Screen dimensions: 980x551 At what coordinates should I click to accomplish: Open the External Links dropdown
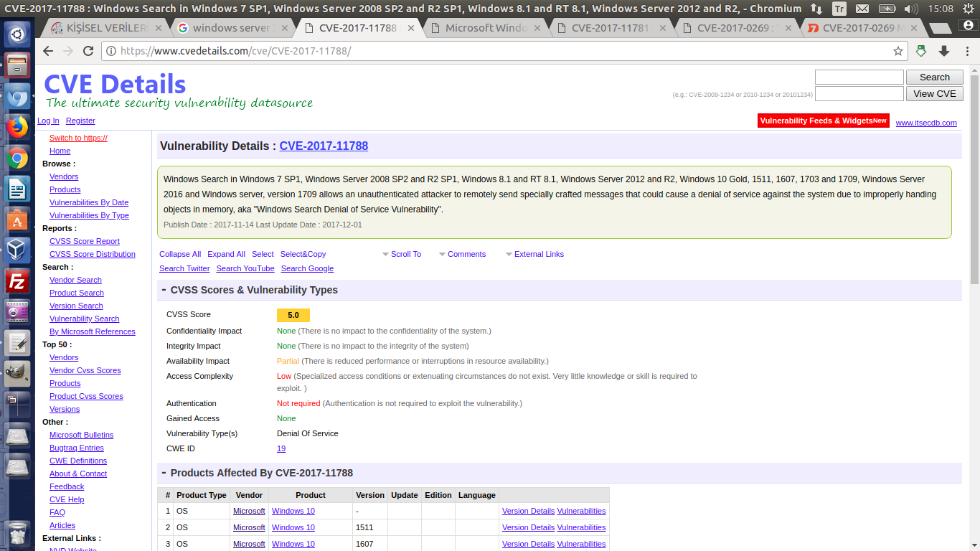tap(535, 254)
